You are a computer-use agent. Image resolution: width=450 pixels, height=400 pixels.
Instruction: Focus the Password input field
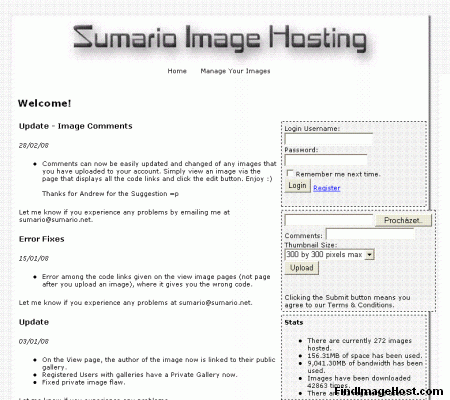pos(326,160)
